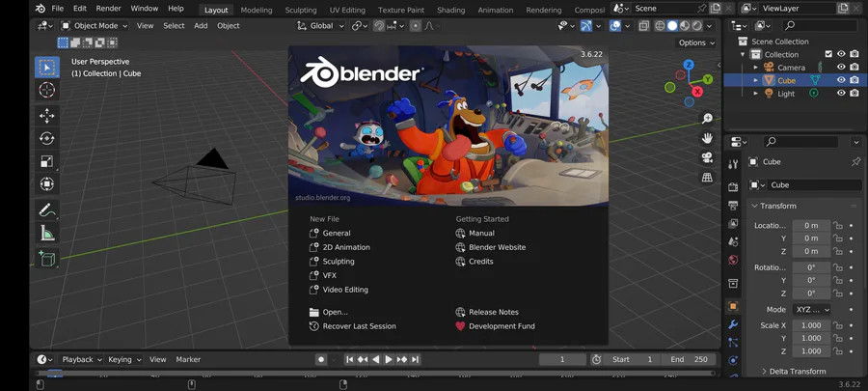Select the Annotate pencil tool

(x=47, y=210)
